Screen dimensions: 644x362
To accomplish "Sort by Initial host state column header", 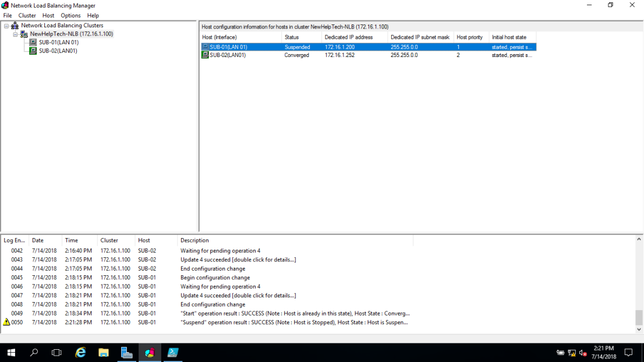I will (x=512, y=37).
